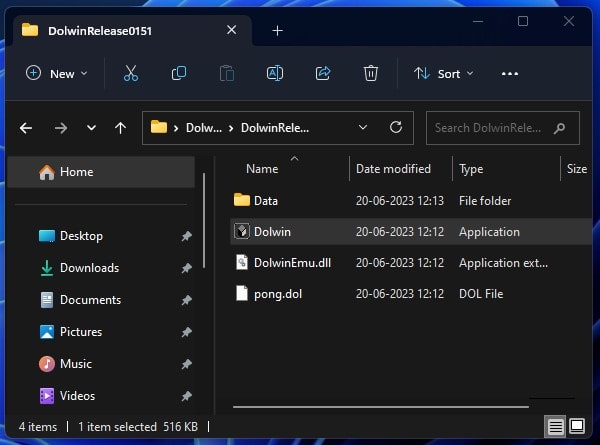Image resolution: width=600 pixels, height=445 pixels.
Task: Sort by the Name column header
Action: (x=262, y=169)
